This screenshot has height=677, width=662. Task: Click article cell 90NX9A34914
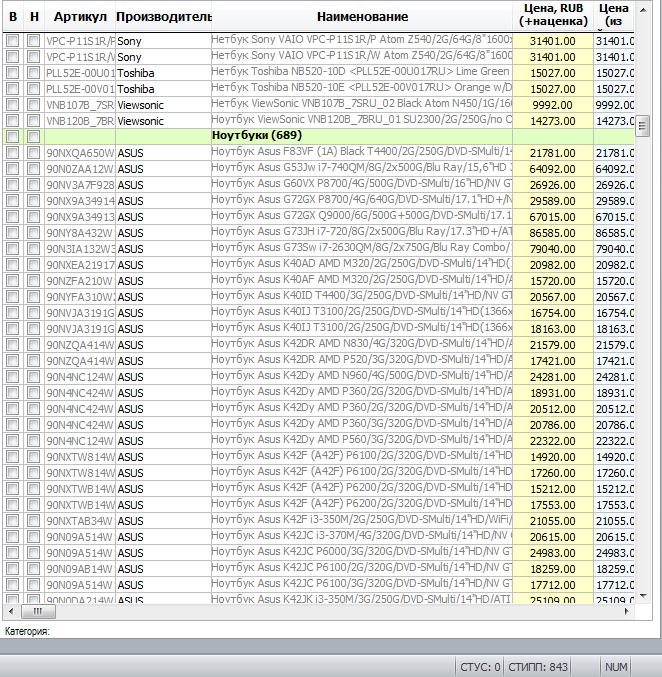point(80,201)
